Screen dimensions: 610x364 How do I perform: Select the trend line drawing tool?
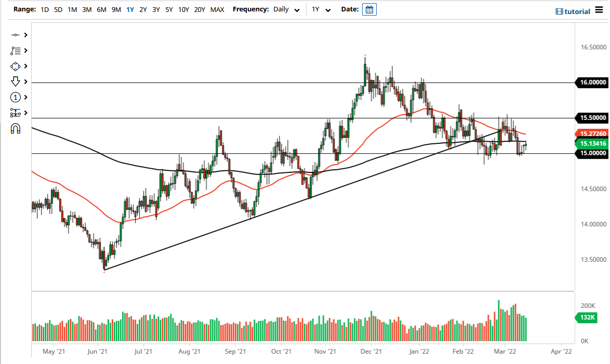16,35
